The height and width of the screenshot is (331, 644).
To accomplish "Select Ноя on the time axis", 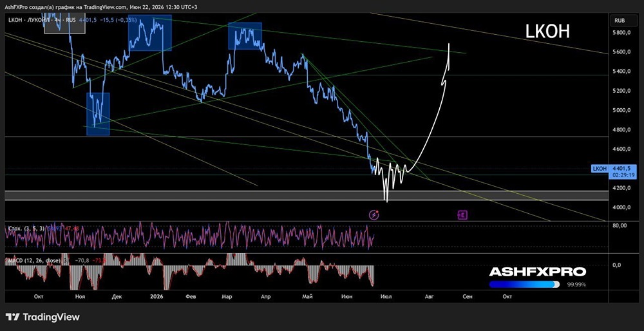I will click(80, 296).
